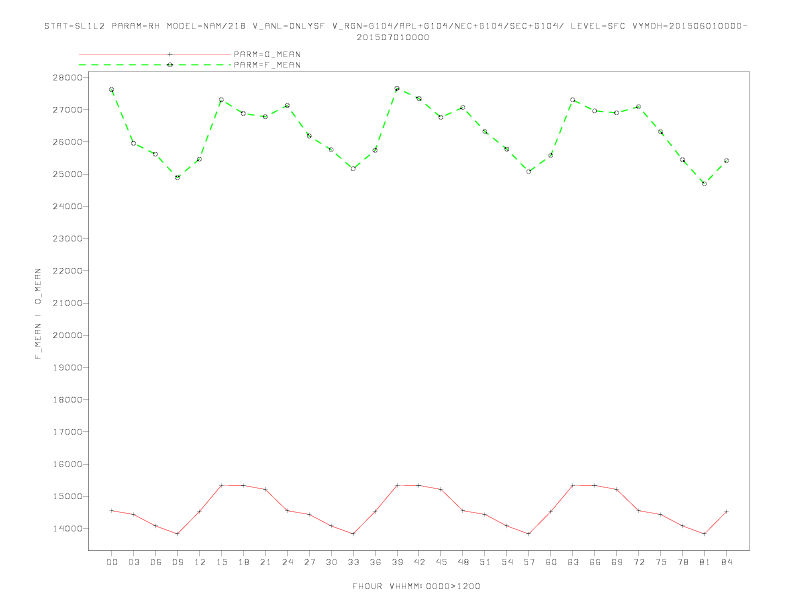Click the 78 forecast hour x-axis label
This screenshot has height=612, width=792.
coord(682,562)
